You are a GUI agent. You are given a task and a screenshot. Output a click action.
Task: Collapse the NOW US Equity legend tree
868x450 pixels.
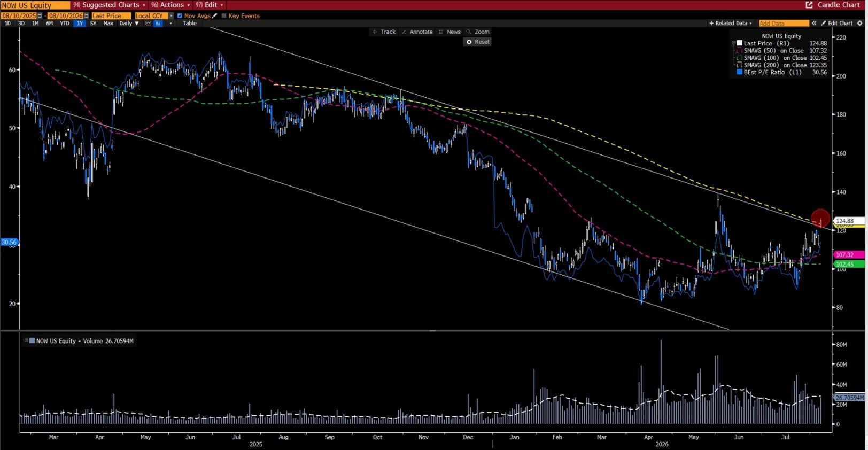(x=733, y=43)
